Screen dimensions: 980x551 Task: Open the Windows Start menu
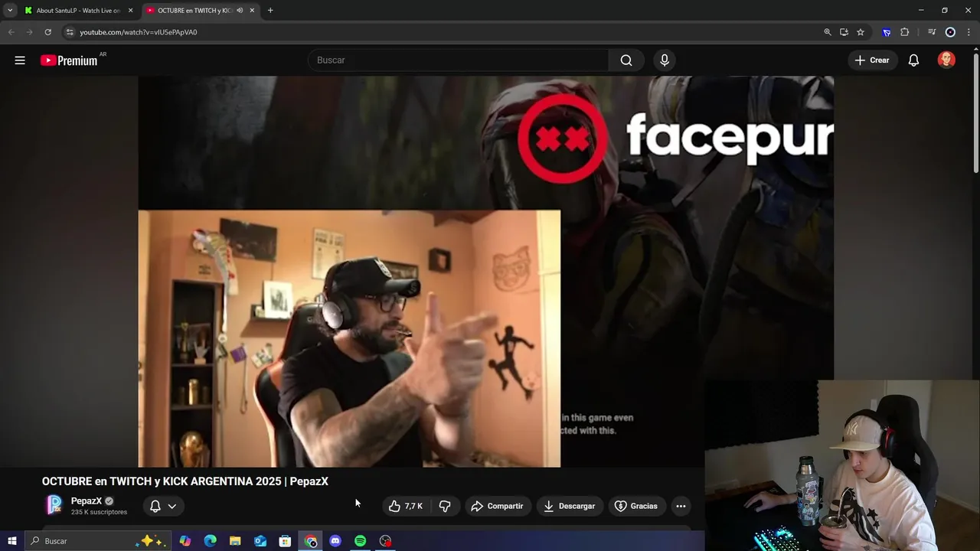point(11,541)
